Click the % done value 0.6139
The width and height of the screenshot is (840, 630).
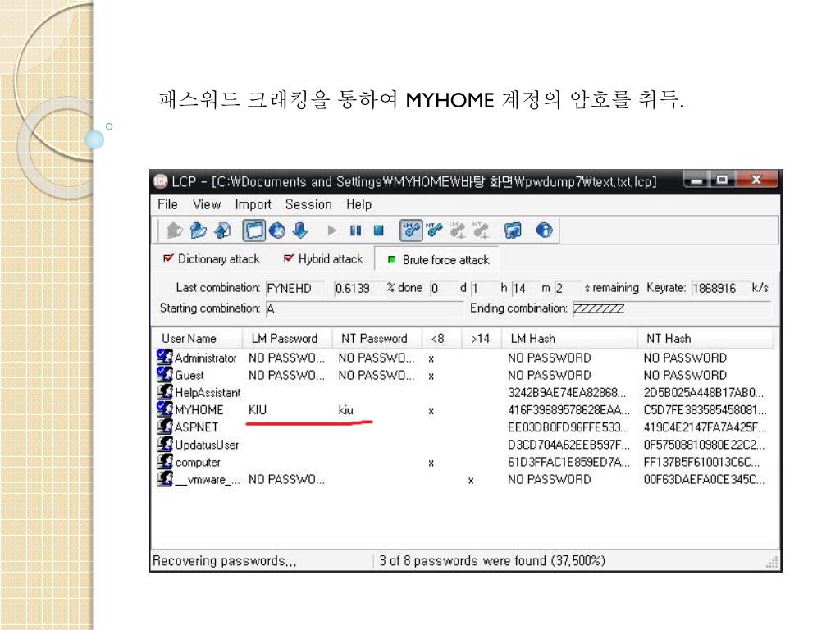click(359, 288)
